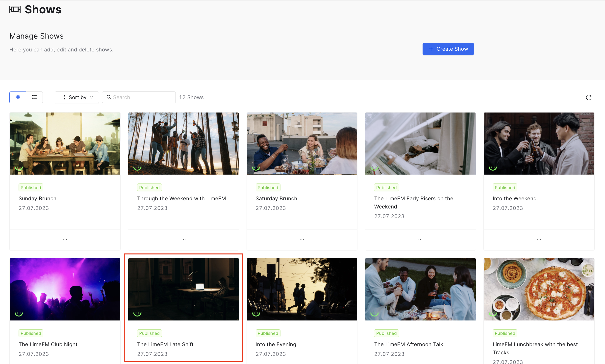Click the smiley logo on Into the Weekend image
The width and height of the screenshot is (605, 364).
493,168
